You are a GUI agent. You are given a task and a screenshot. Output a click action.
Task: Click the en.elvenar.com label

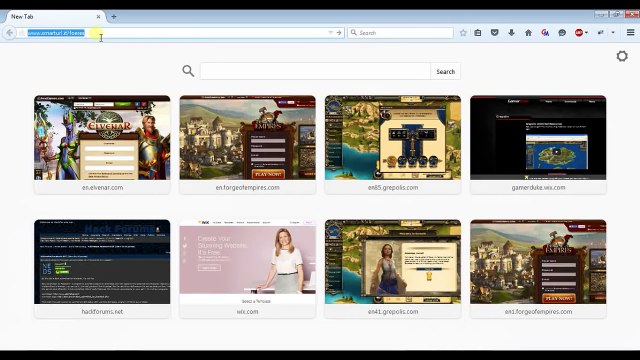[102, 188]
